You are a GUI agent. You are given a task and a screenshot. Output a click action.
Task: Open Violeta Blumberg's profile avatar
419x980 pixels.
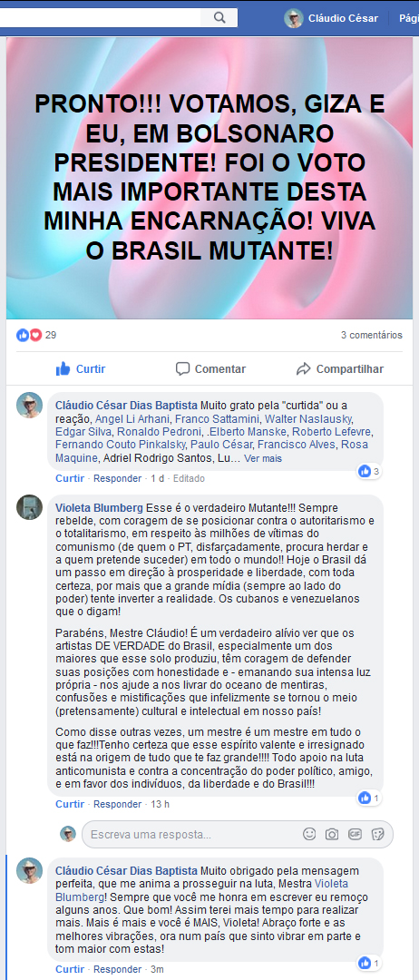click(x=29, y=507)
